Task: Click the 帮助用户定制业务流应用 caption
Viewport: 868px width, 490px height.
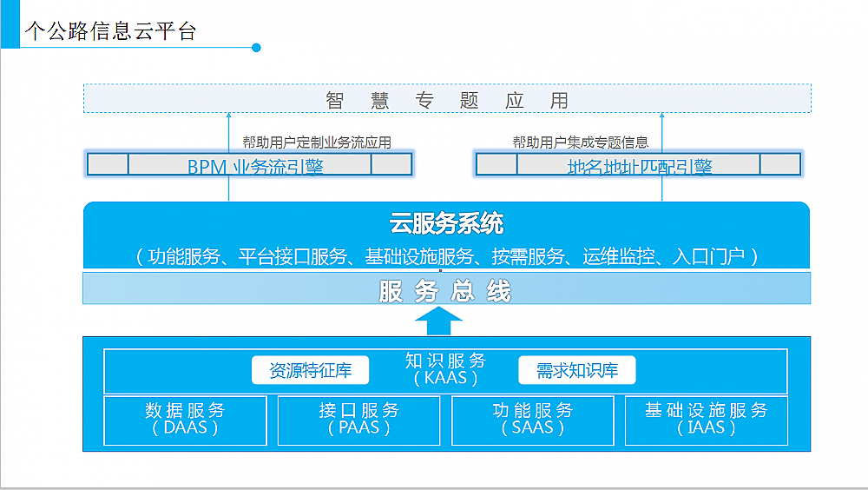Action: pos(316,142)
